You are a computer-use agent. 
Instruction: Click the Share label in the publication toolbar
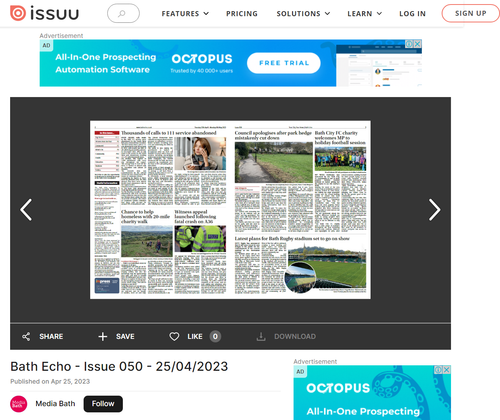pos(51,337)
